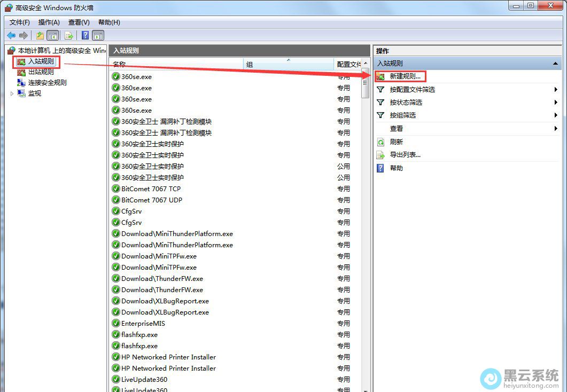Toggle the Show/Hide console tree icon

(53, 35)
